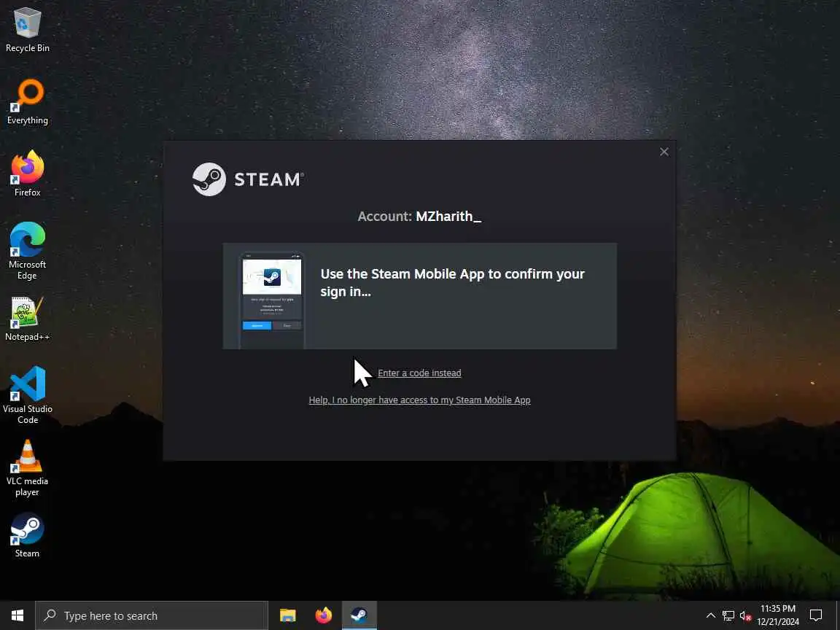Open the Recycle Bin desktop icon
Viewport: 840px width, 630px height.
pyautogui.click(x=27, y=30)
